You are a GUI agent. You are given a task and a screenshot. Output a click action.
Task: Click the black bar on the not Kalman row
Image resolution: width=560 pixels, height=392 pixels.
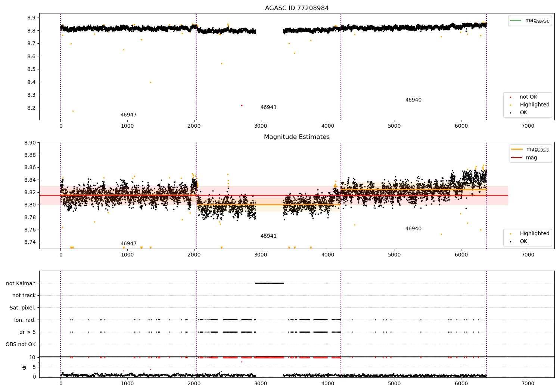pyautogui.click(x=270, y=283)
